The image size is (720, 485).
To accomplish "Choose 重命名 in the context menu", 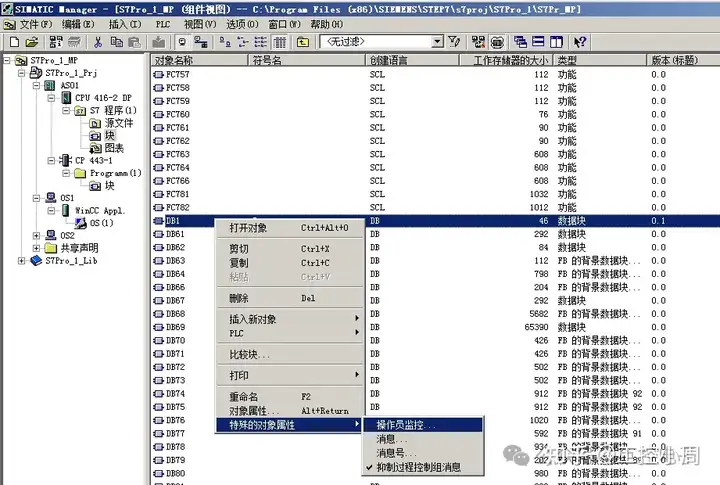I will 289,396.
